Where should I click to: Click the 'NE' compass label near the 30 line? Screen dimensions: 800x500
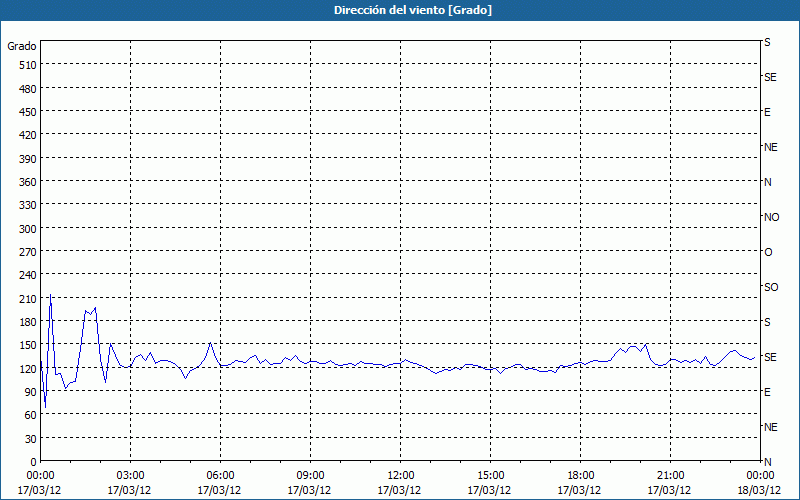(x=771, y=427)
